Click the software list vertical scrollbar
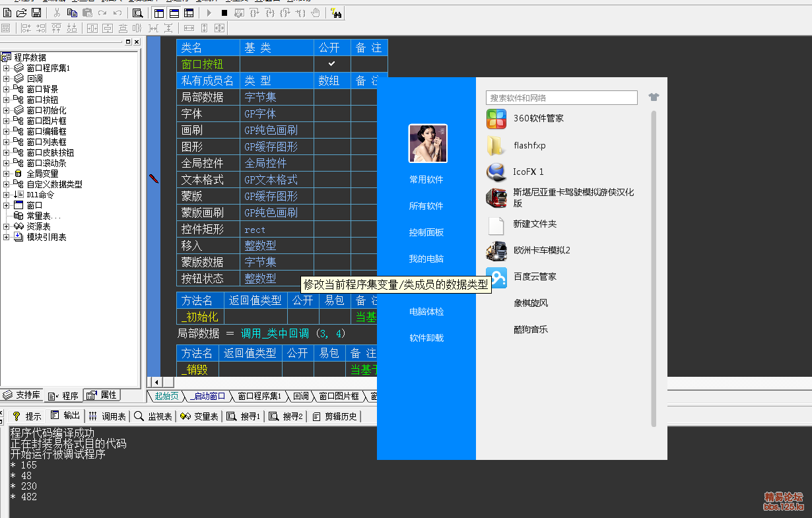This screenshot has height=518, width=812. (654, 269)
